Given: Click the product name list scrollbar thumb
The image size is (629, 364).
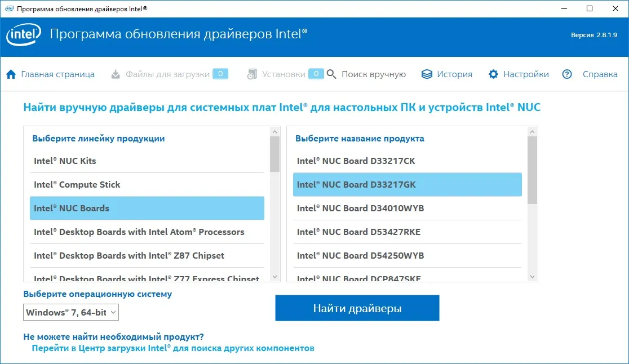Looking at the screenshot, I should pos(532,170).
